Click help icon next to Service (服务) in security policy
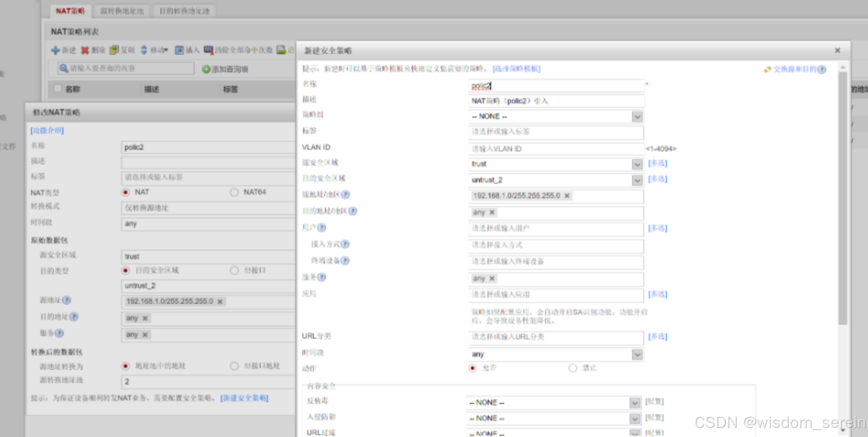This screenshot has height=437, width=868. 321,277
